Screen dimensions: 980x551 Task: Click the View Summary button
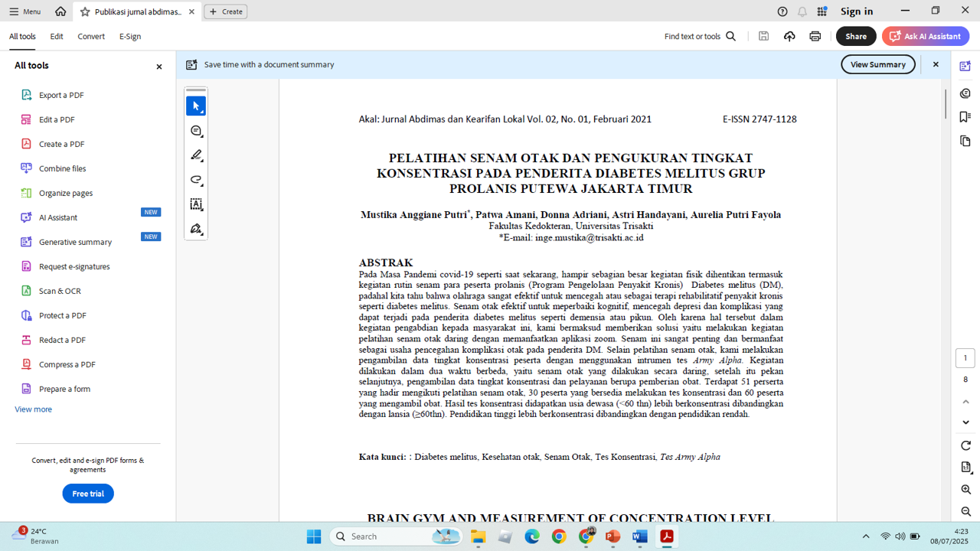click(878, 64)
